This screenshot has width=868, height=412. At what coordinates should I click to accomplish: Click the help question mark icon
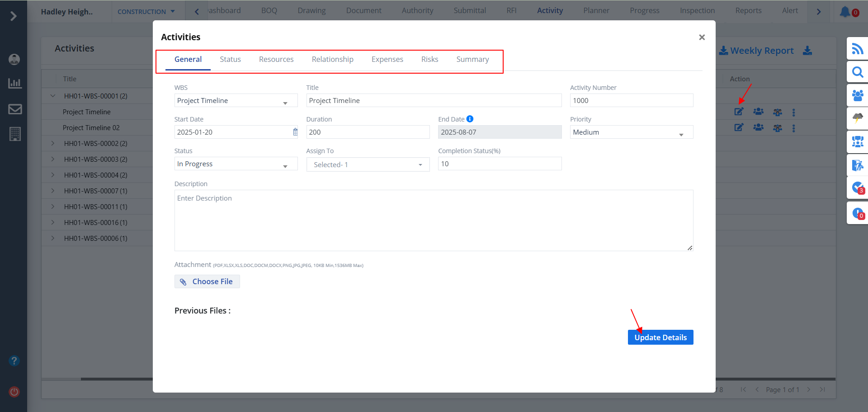(14, 360)
